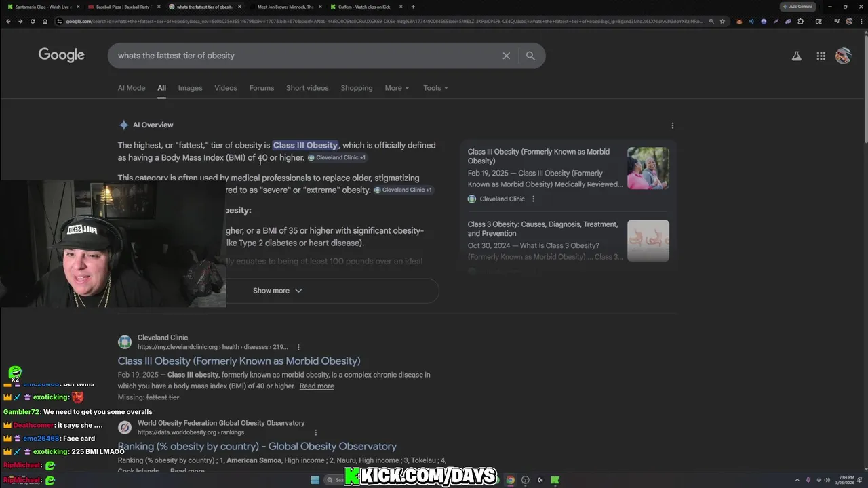Open Cleveland Clinic source card options

(x=533, y=199)
